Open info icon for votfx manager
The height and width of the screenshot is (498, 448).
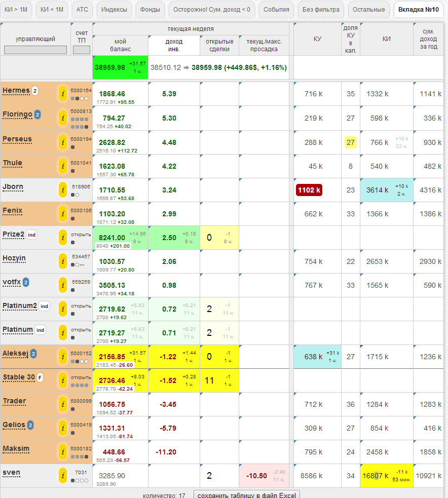point(63,285)
